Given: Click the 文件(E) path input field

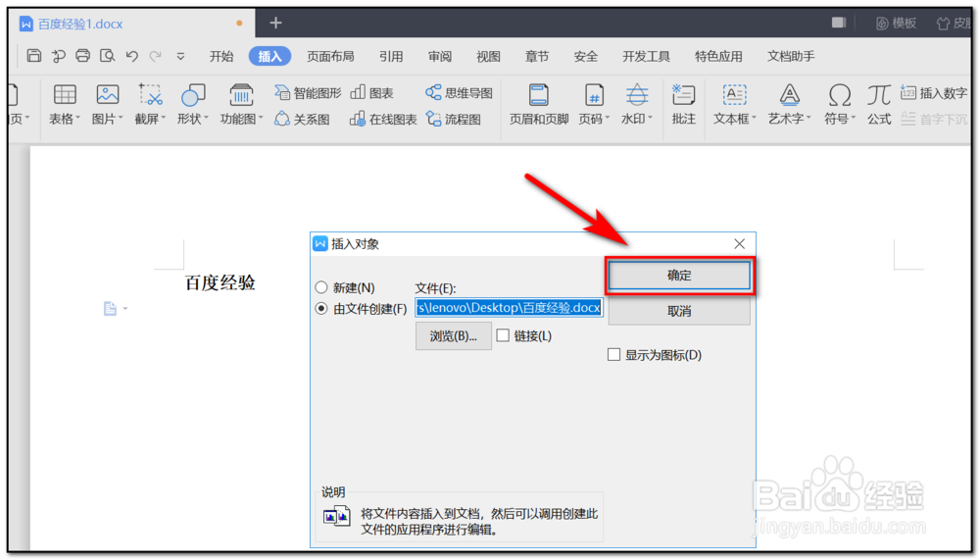Looking at the screenshot, I should point(509,308).
